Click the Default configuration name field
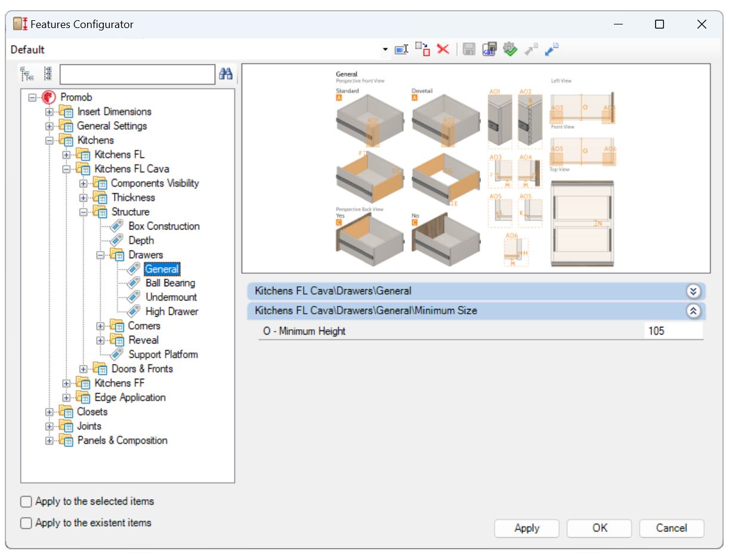The height and width of the screenshot is (560, 732). [194, 49]
